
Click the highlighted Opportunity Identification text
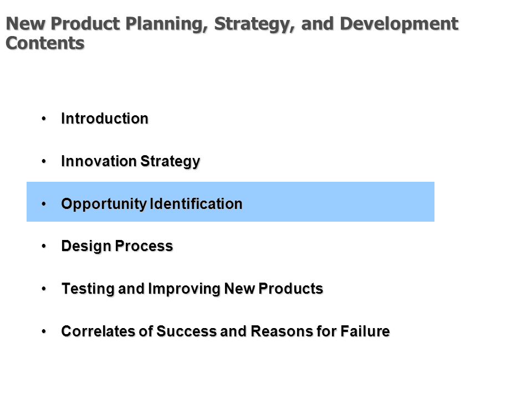[152, 204]
